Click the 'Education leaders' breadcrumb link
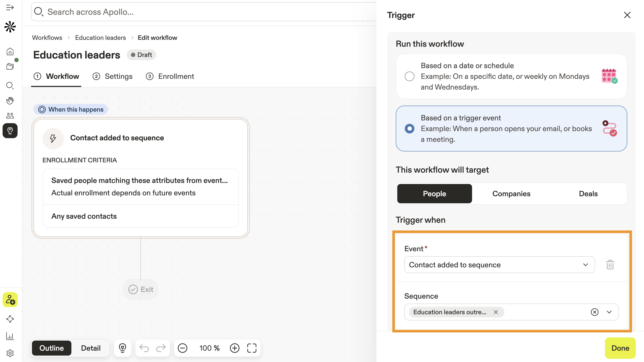This screenshot has width=644, height=362. tap(101, 38)
